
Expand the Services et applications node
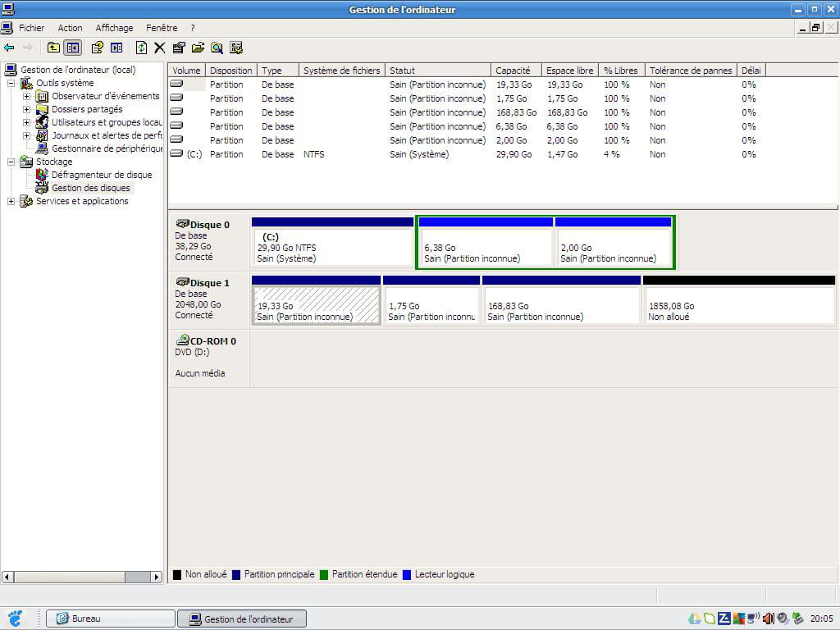pos(11,201)
